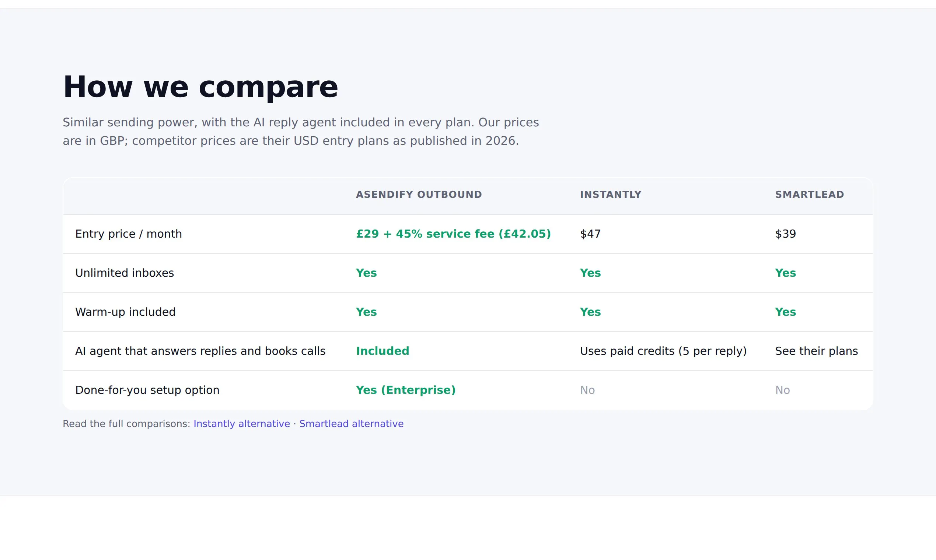The image size is (936, 560).
Task: Click Instantly's 'No' in Done-for-you row
Action: [x=587, y=390]
